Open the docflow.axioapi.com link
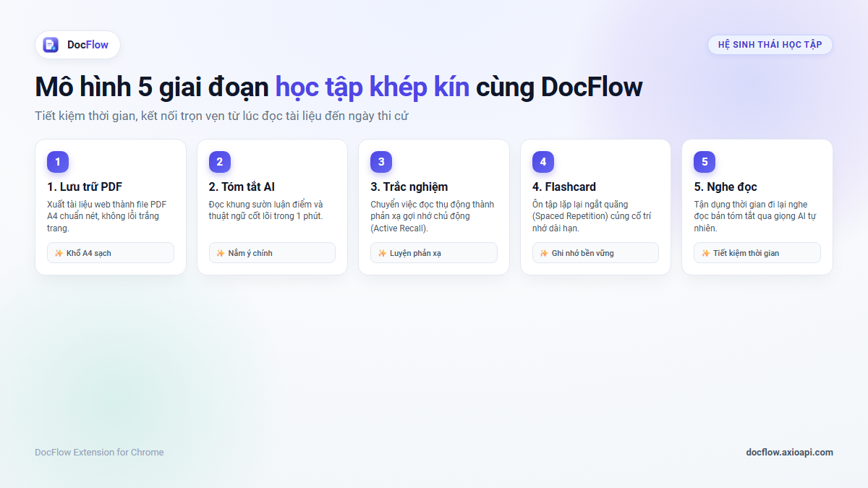The image size is (868, 488). pos(789,453)
